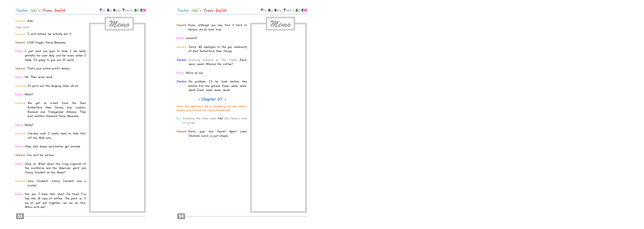
Task: Click the left angle bracket before Chapter 07
Action: point(199,99)
